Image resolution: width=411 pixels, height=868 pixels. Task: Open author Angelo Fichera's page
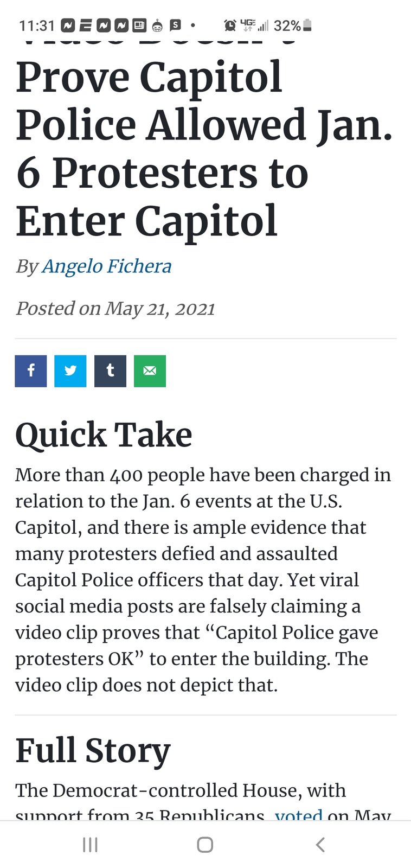pyautogui.click(x=106, y=266)
